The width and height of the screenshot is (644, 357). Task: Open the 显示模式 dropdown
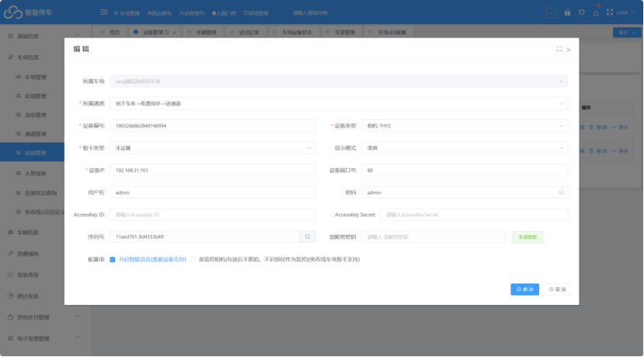click(465, 148)
